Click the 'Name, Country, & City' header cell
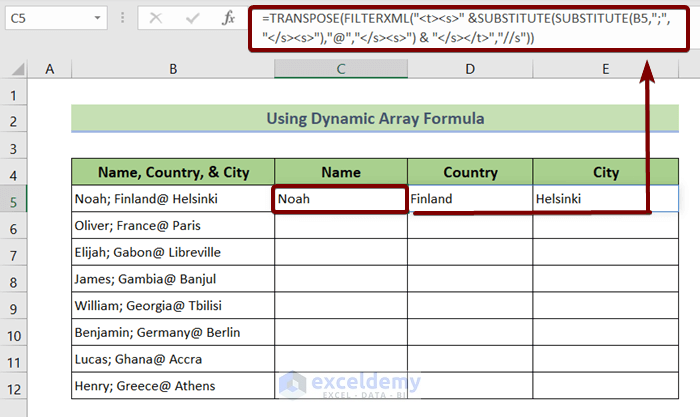Viewport: 700px width, 417px height. pyautogui.click(x=173, y=172)
